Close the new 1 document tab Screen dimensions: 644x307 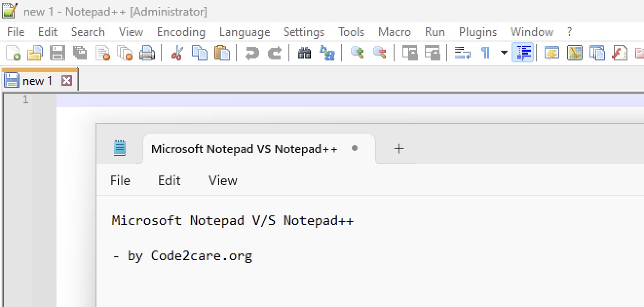tap(67, 79)
